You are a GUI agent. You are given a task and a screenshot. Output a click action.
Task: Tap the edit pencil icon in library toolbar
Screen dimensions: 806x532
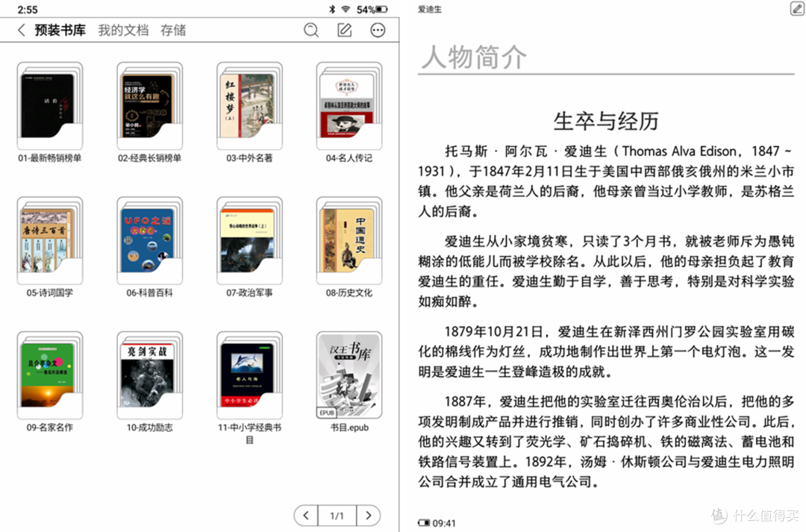[344, 31]
